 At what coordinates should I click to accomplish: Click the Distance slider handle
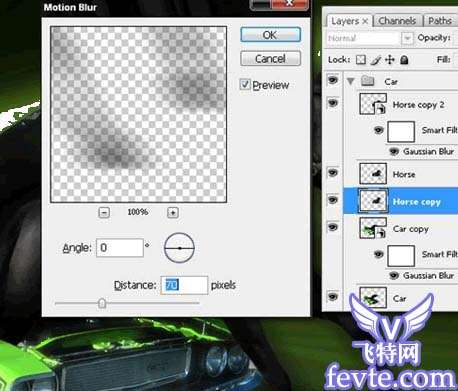point(102,303)
